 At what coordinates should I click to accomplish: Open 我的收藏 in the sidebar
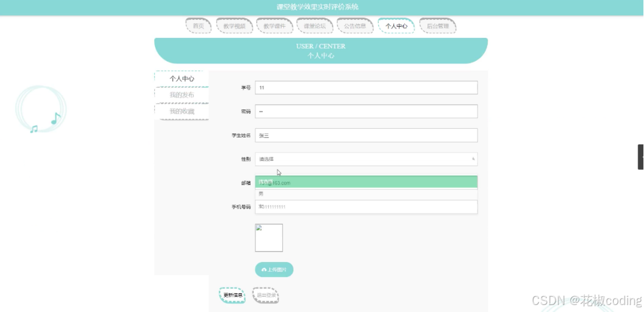click(182, 111)
